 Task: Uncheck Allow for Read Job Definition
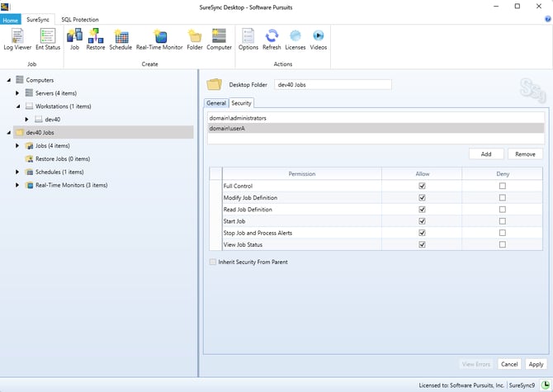pos(422,210)
